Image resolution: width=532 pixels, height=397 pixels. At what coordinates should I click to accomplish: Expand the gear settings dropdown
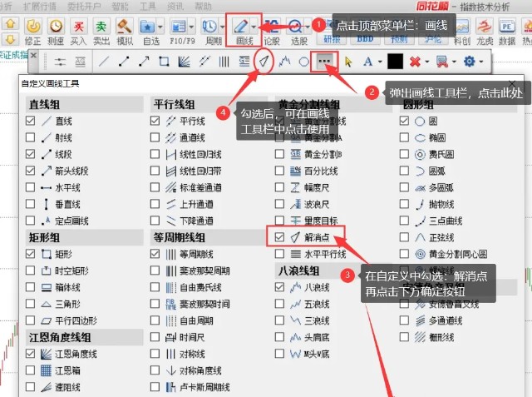point(484,61)
